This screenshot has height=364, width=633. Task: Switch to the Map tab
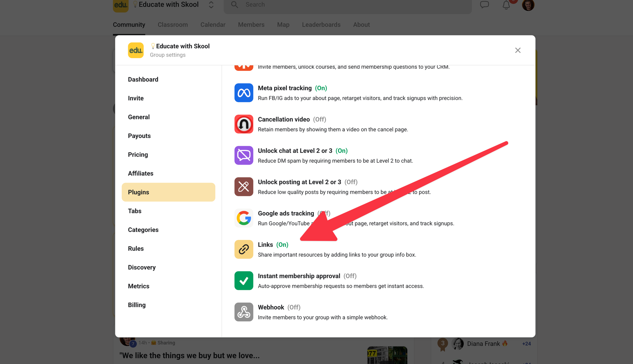(283, 25)
